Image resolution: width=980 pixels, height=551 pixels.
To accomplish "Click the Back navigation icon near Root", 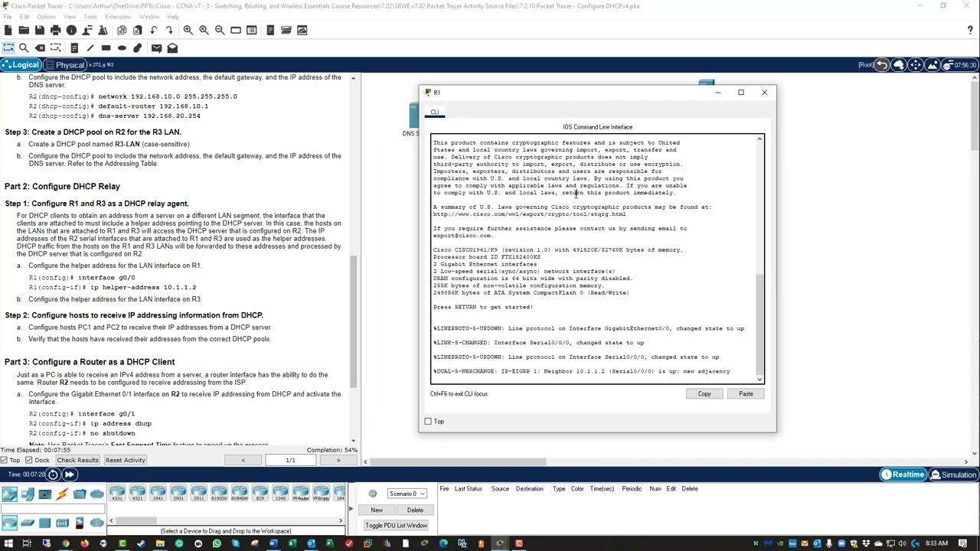I will coord(883,65).
